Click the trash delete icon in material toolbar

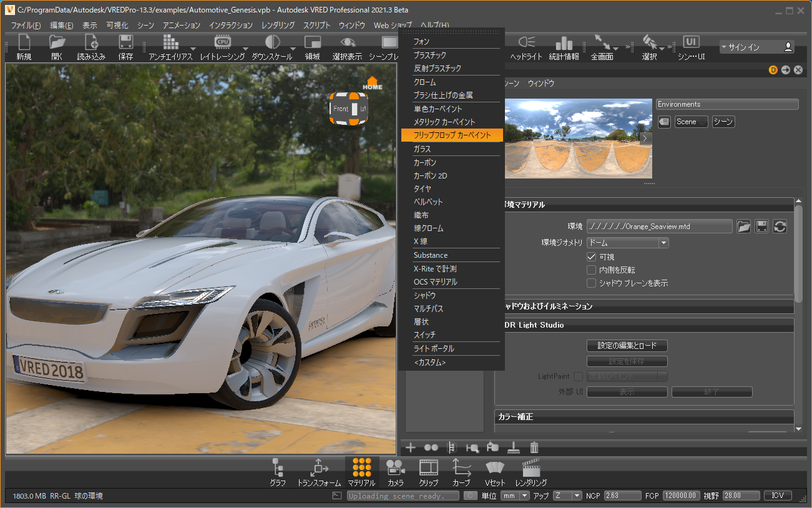tap(534, 447)
